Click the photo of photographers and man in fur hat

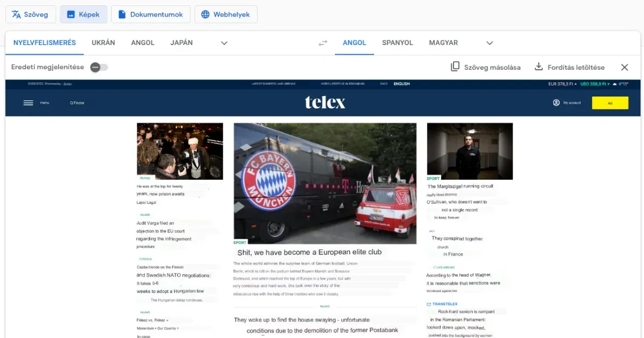pos(180,151)
